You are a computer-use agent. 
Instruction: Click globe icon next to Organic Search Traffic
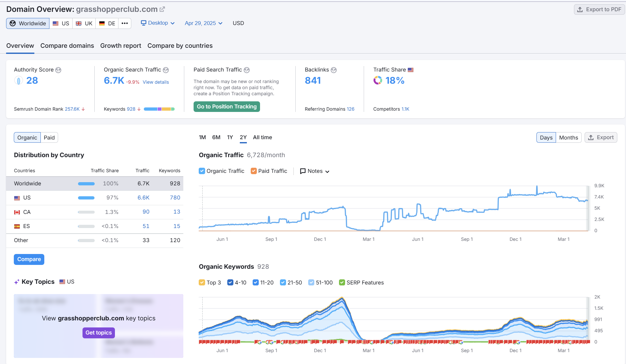(166, 70)
